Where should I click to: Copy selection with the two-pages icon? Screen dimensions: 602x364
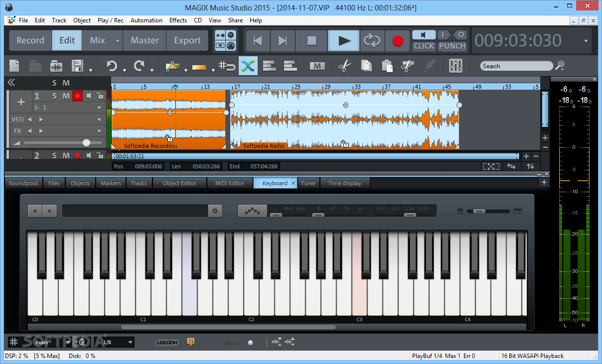tap(366, 66)
